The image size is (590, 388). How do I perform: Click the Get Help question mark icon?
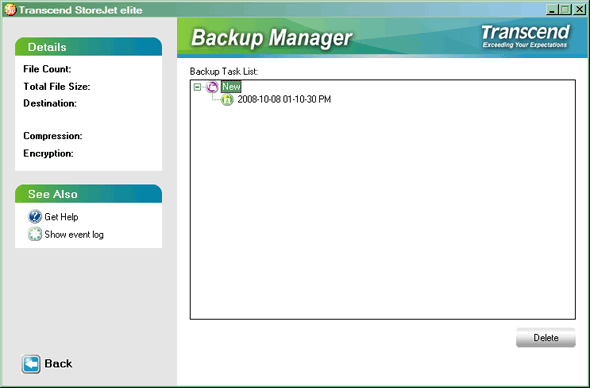click(x=35, y=217)
